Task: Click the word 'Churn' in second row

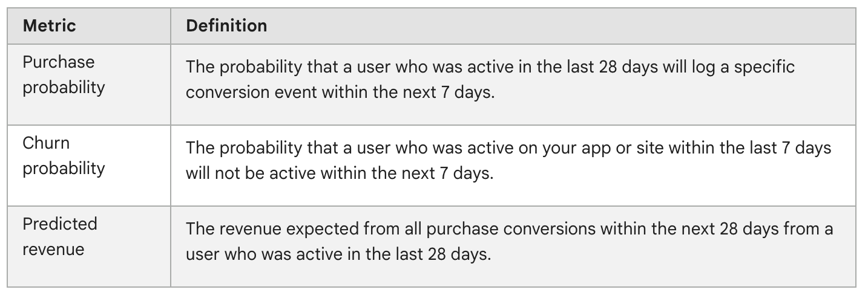Action: coord(46,143)
